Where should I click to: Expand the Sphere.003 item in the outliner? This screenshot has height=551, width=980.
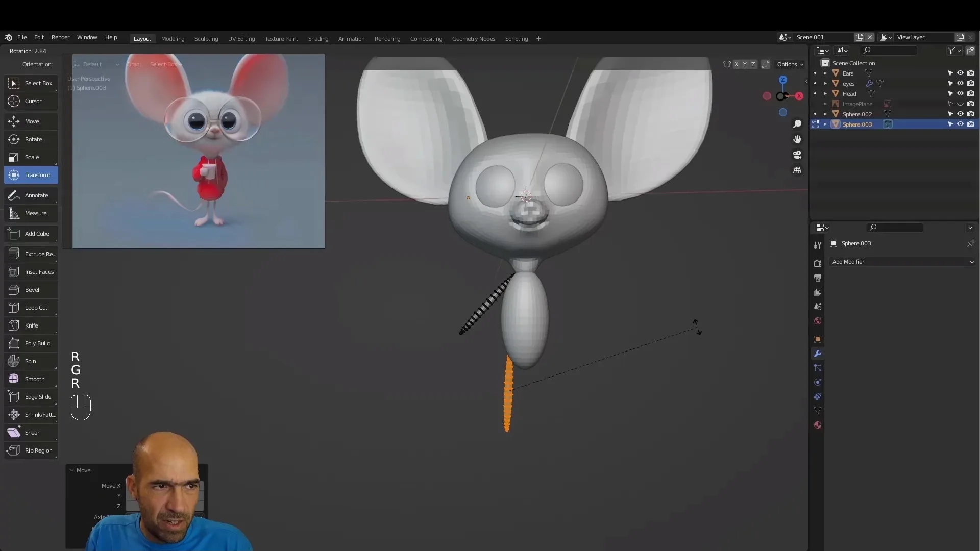click(824, 124)
